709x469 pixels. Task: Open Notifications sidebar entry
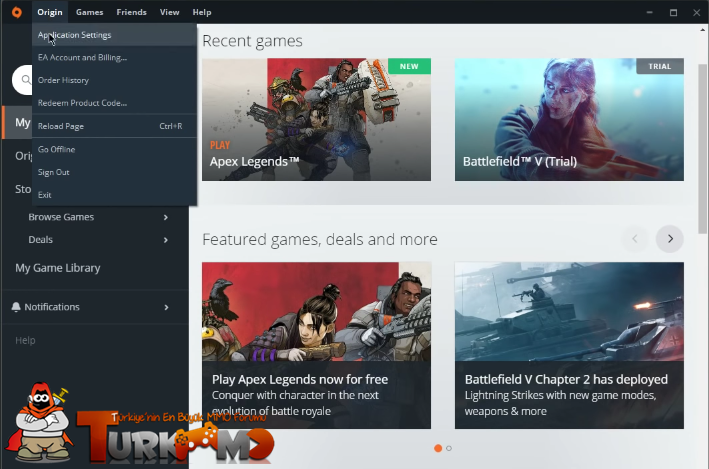[x=52, y=307]
